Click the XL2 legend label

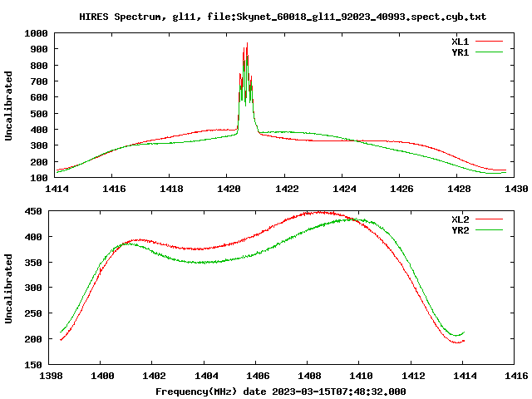click(460, 219)
